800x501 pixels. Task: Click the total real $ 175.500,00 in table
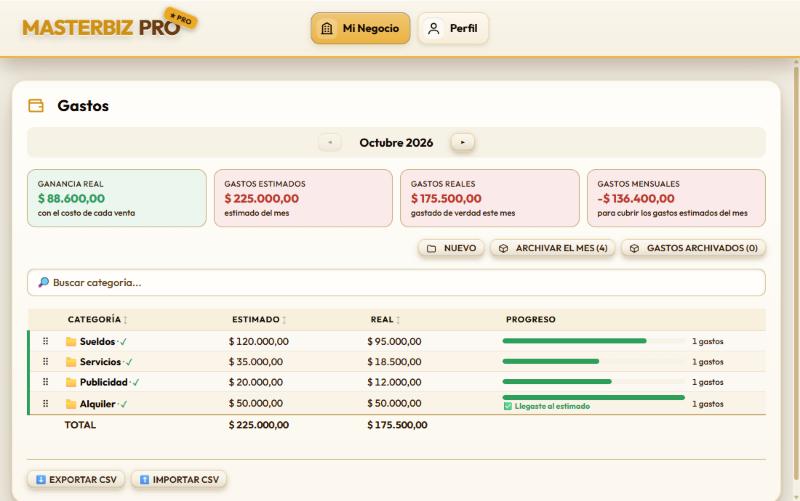tap(397, 425)
